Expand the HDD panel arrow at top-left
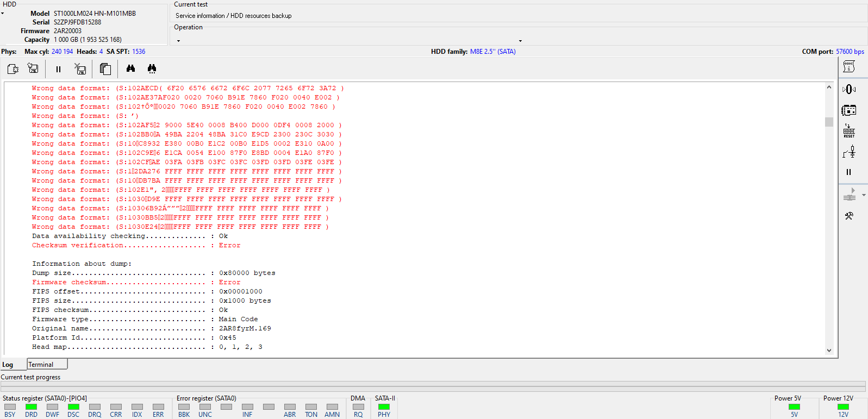This screenshot has height=419, width=868. pyautogui.click(x=3, y=14)
